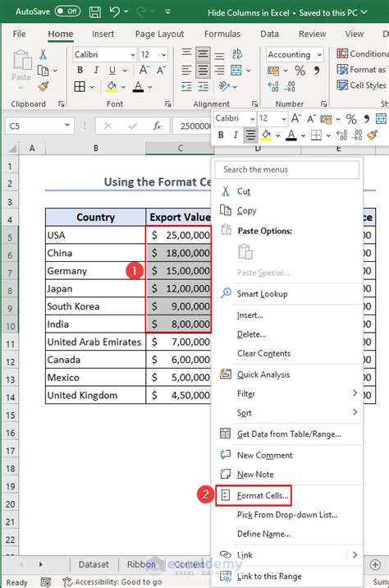The image size is (389, 588).
Task: Click Conditional Formatting button
Action: pos(362,54)
